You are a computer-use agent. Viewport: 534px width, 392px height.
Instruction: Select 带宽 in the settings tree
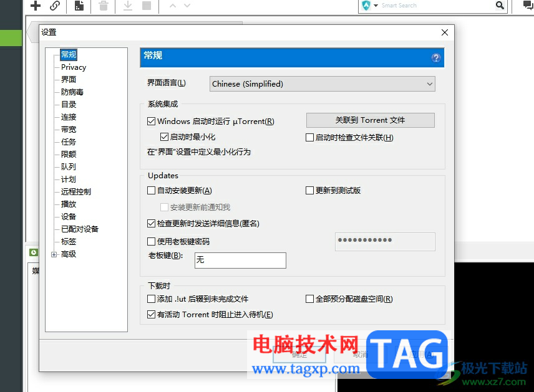point(69,129)
